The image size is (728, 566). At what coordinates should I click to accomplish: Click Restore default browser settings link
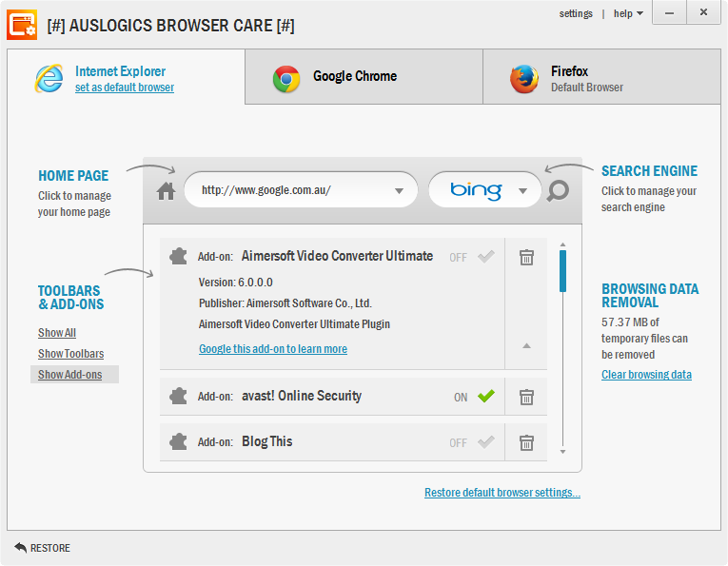tap(502, 492)
